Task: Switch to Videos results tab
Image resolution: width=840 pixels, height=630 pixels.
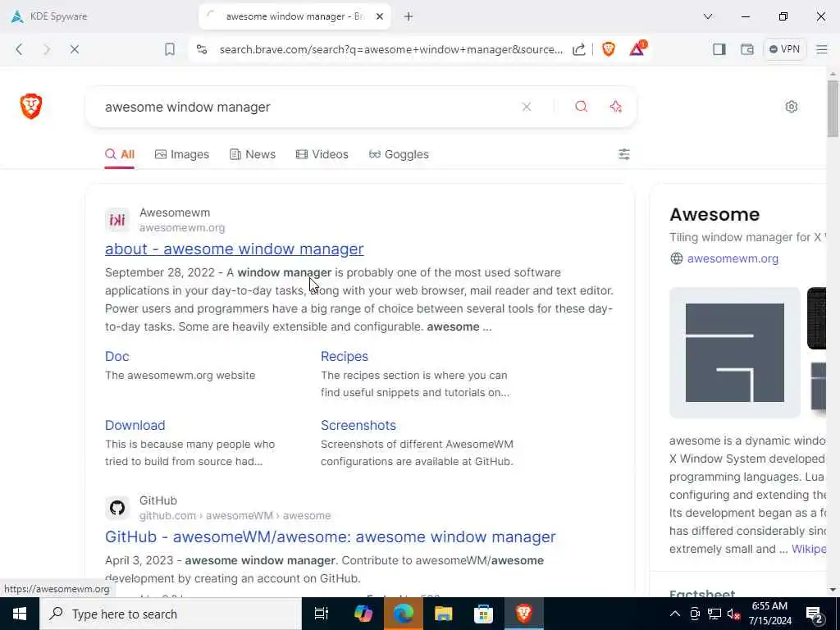Action: [322, 154]
